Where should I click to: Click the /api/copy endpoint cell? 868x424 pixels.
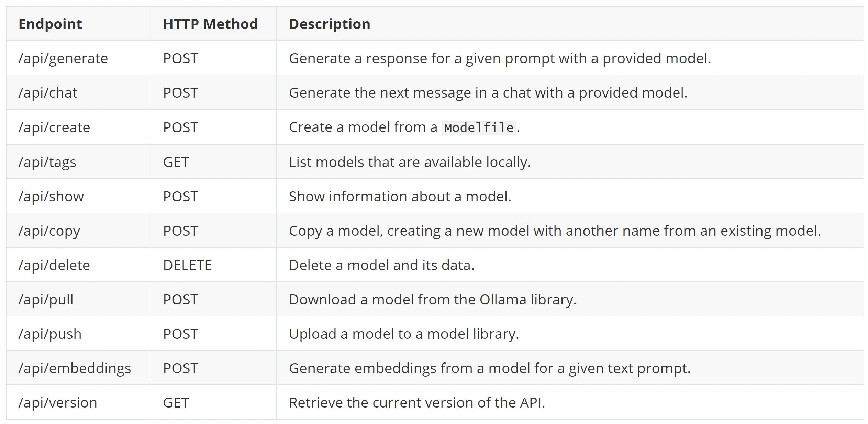(49, 231)
